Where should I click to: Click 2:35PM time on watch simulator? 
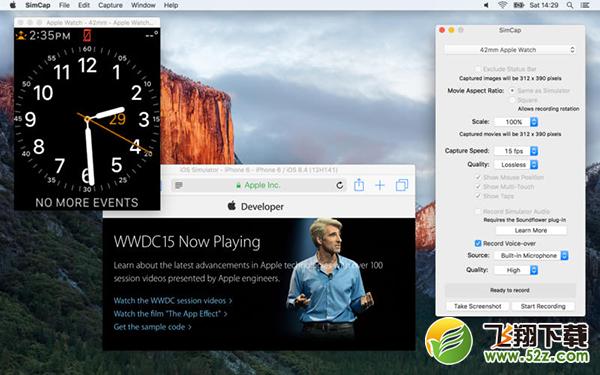(x=50, y=36)
